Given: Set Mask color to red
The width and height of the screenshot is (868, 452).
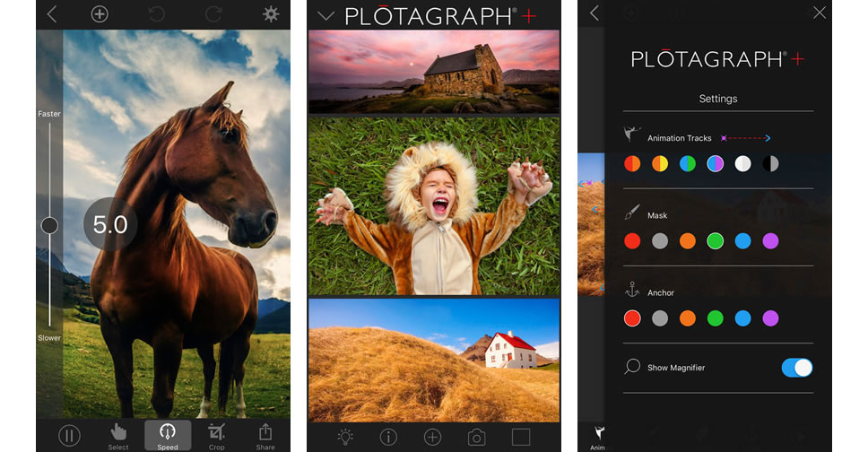Looking at the screenshot, I should [632, 241].
